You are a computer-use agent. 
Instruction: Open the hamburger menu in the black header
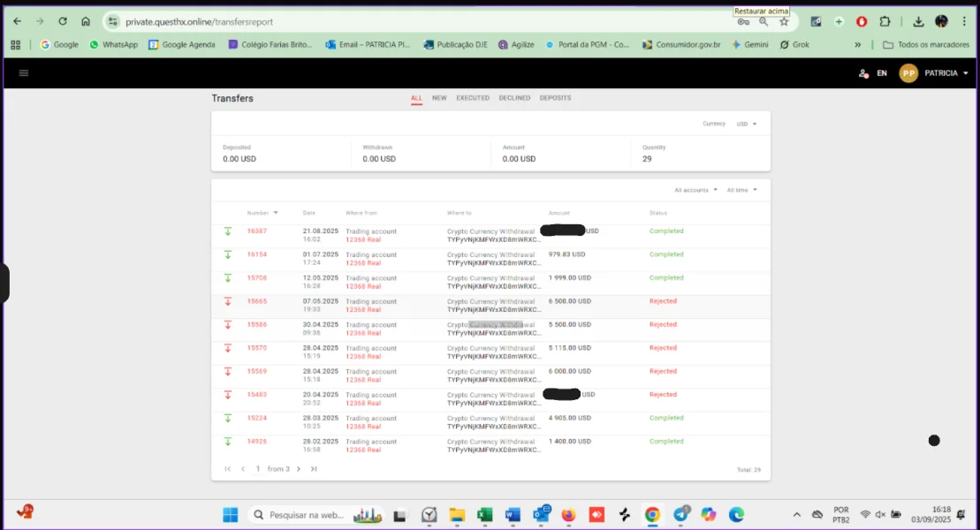(x=24, y=73)
